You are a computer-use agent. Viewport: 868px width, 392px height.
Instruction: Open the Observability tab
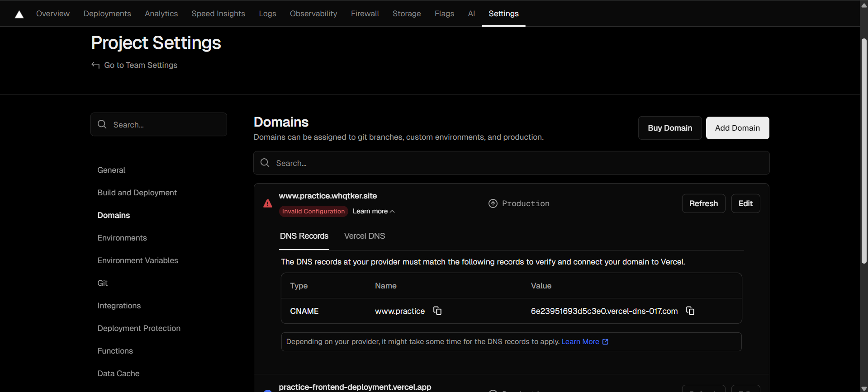(x=313, y=14)
